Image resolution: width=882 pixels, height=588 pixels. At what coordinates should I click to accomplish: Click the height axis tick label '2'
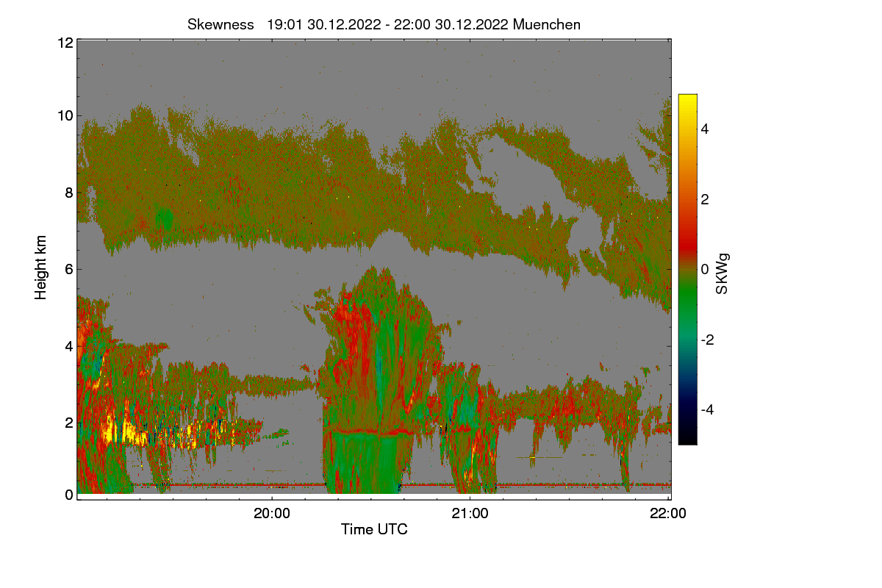click(x=68, y=423)
